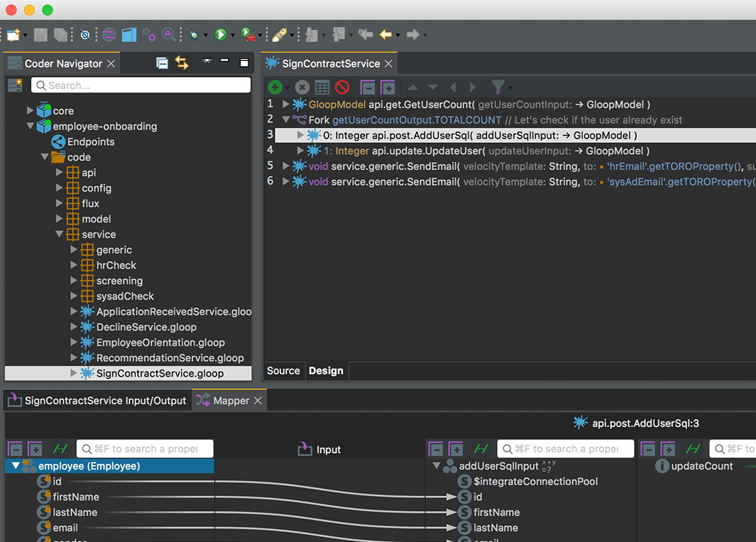The width and height of the screenshot is (756, 542).
Task: Open dropdown next to green Add step button
Action: coord(287,88)
